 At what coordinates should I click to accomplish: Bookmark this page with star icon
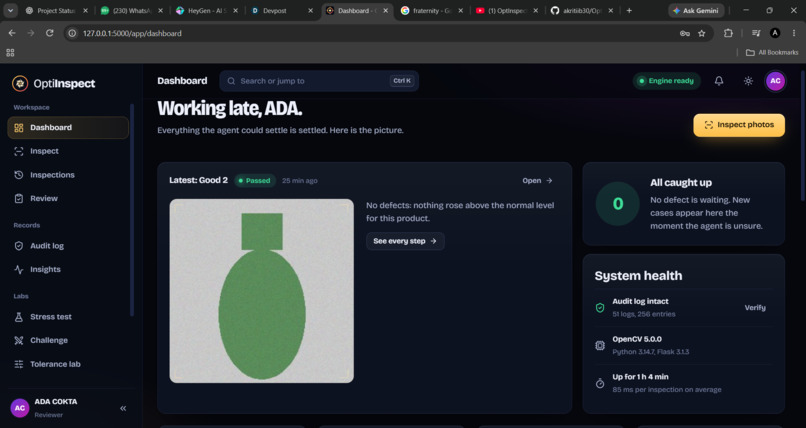click(702, 33)
